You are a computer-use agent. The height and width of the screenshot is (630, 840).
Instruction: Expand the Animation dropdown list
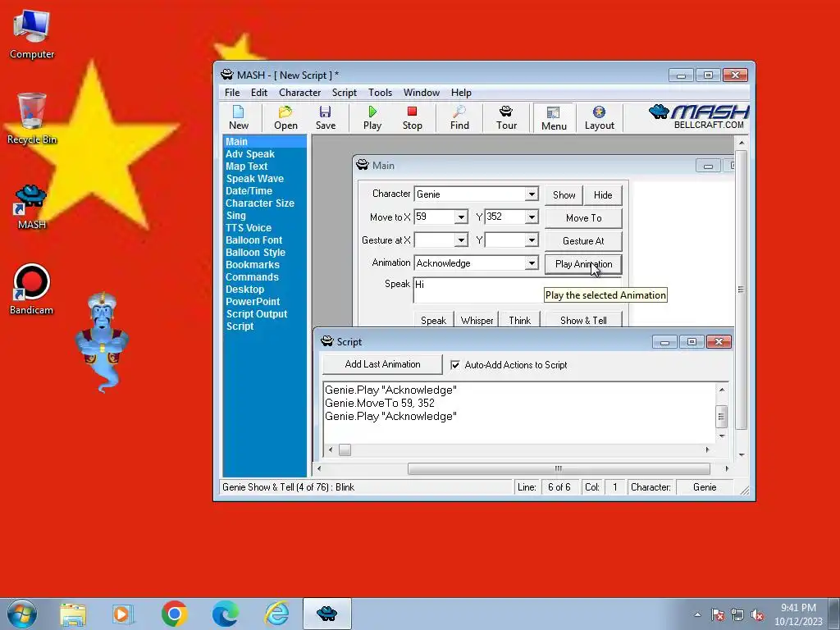point(532,263)
